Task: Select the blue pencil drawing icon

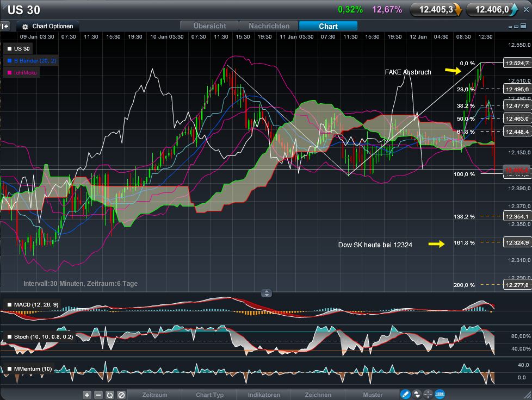Action: click(x=405, y=394)
